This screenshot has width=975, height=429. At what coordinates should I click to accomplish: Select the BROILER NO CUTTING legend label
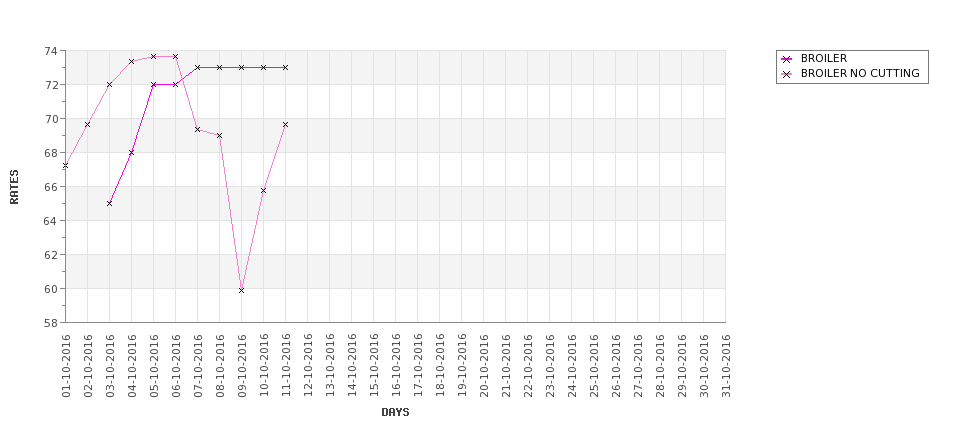(x=859, y=73)
